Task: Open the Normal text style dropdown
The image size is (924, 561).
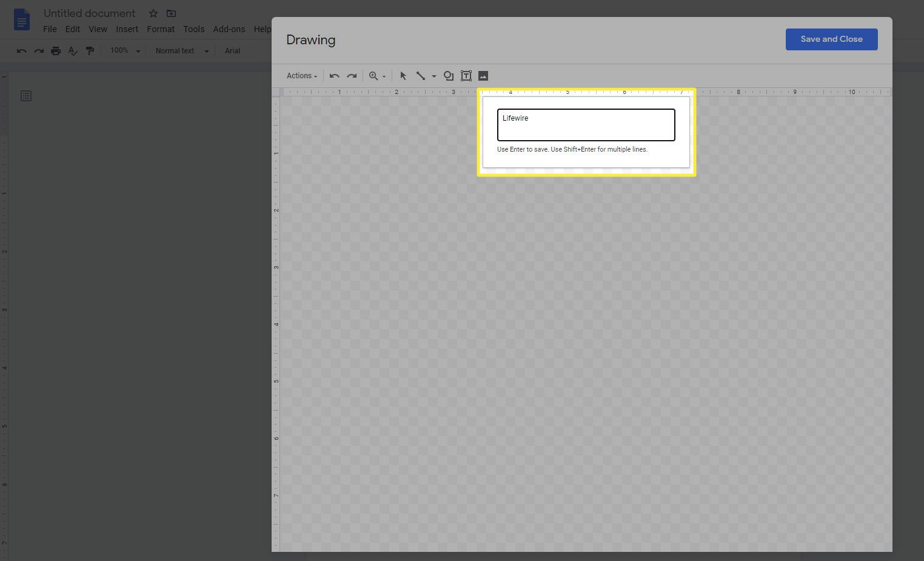Action: tap(182, 51)
